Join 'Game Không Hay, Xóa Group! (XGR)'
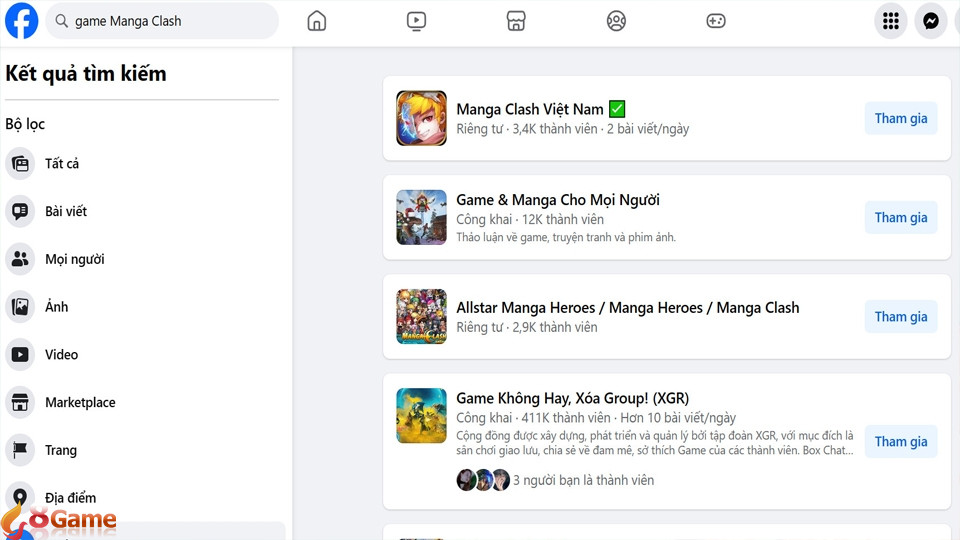The height and width of the screenshot is (540, 960). tap(901, 441)
